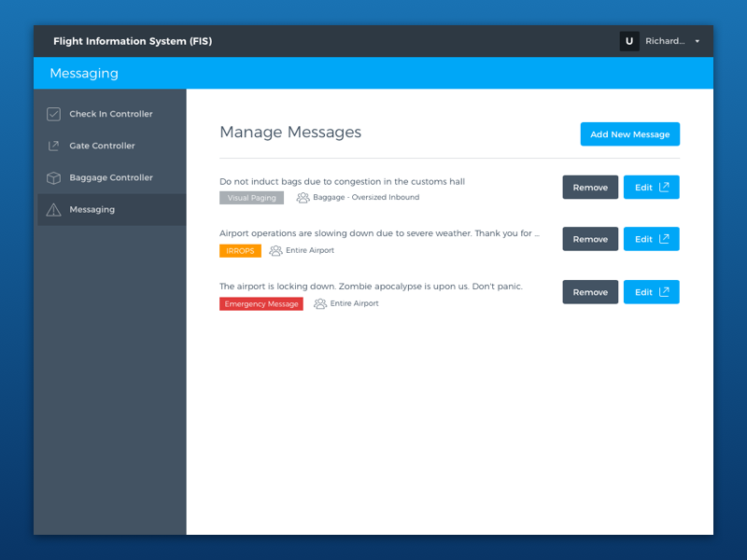Screen dimensions: 747x560
Task: Remove the zombie apocalypse message
Action: [x=590, y=292]
